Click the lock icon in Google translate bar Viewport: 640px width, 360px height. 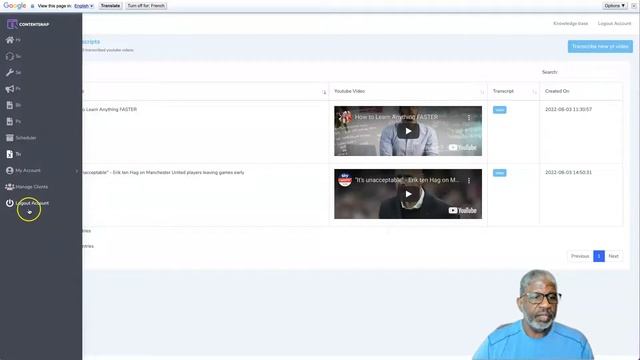click(32, 6)
